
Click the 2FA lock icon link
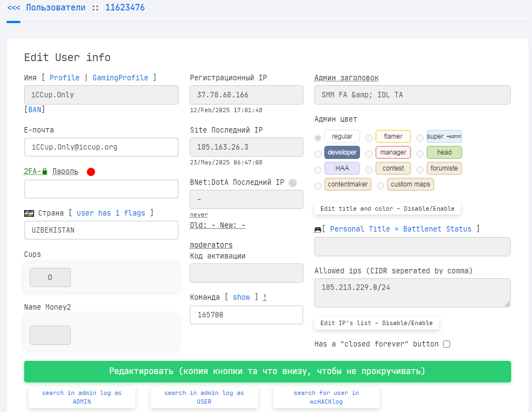click(36, 172)
